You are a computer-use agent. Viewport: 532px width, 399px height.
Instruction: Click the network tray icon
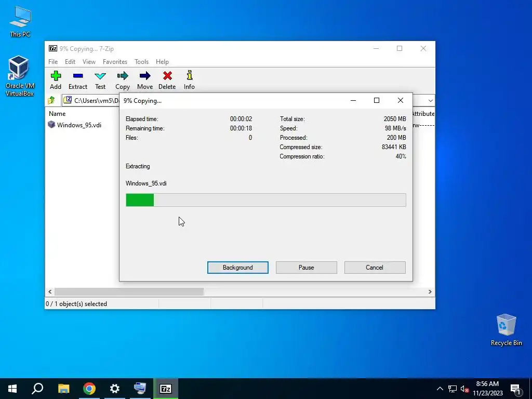453,389
